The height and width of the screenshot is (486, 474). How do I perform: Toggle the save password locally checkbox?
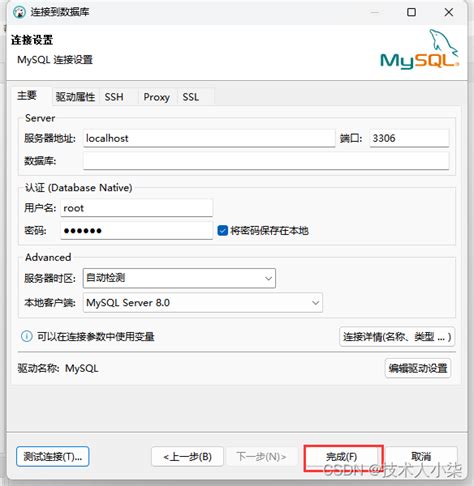point(222,230)
